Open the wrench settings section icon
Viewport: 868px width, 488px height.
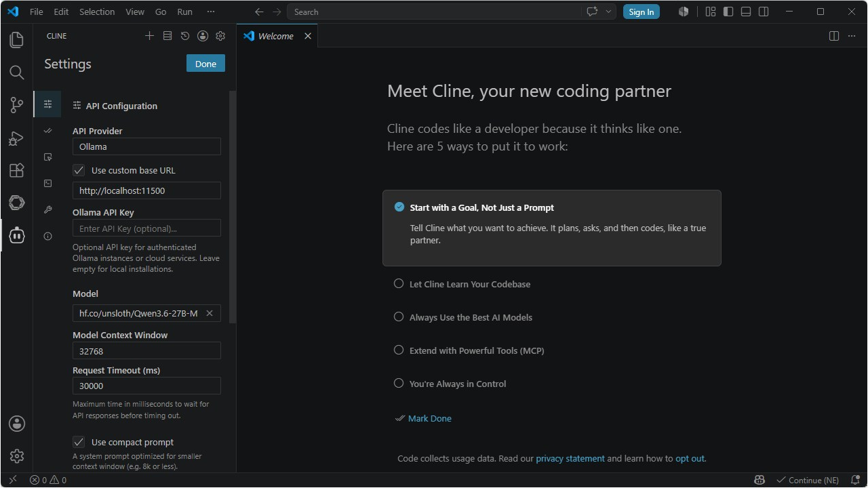[x=47, y=210]
